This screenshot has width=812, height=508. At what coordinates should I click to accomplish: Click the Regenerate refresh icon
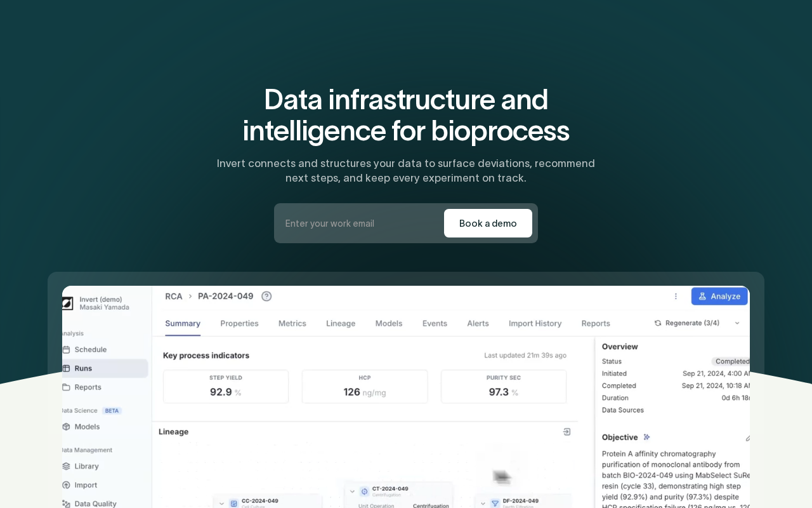pyautogui.click(x=658, y=323)
